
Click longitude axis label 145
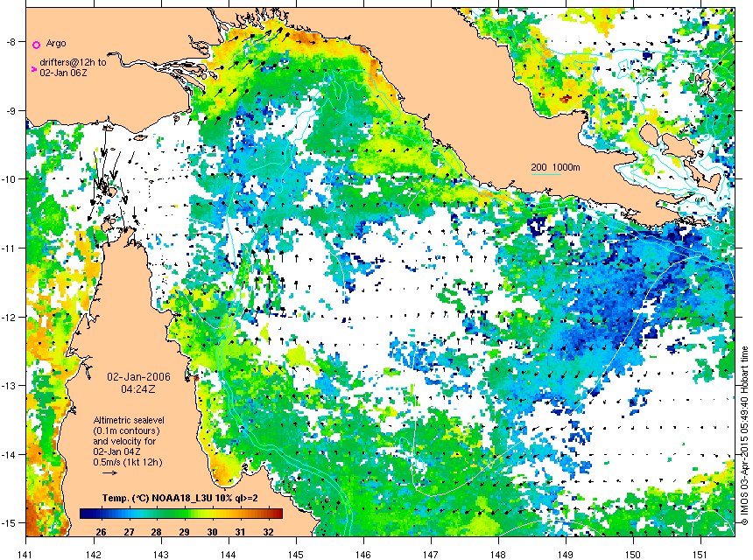point(296,555)
